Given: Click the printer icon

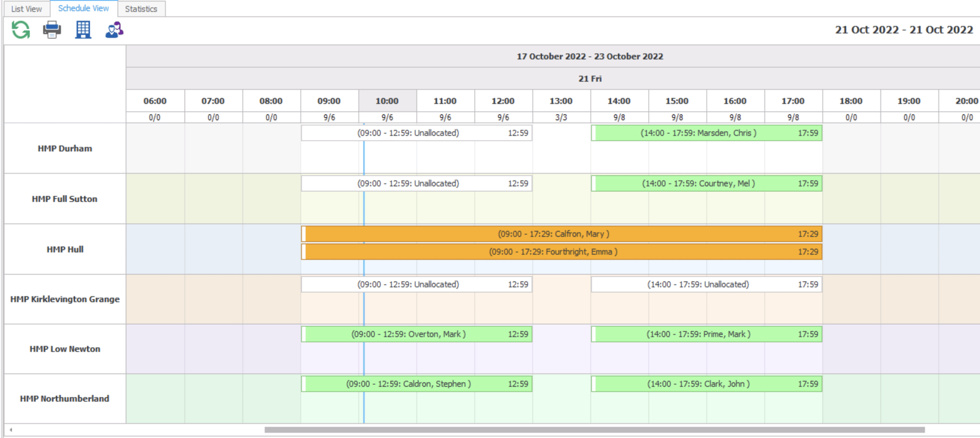Looking at the screenshot, I should point(52,30).
